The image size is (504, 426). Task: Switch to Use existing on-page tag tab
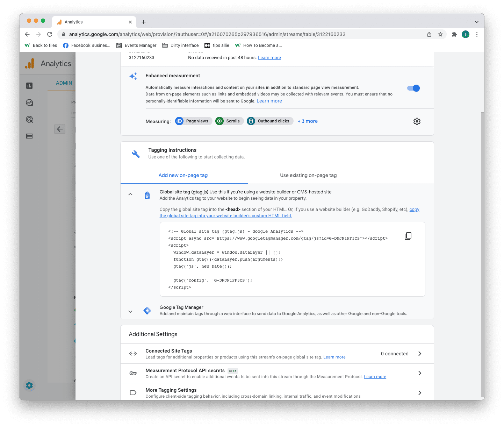pos(308,175)
